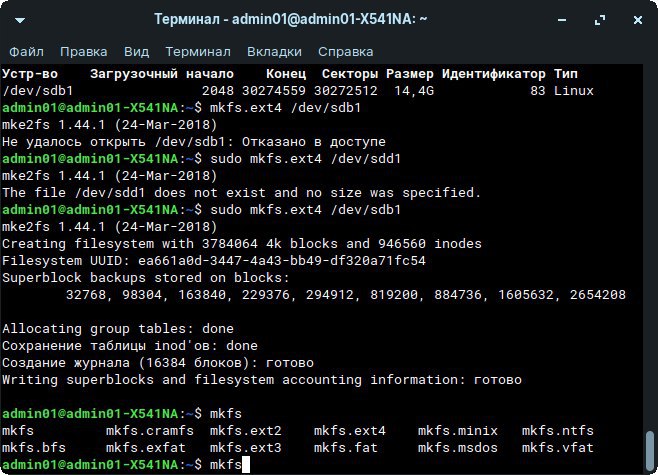Screen dimensions: 658x475
Task: Click mkfs.ntfs in the completion list
Action: [555, 431]
